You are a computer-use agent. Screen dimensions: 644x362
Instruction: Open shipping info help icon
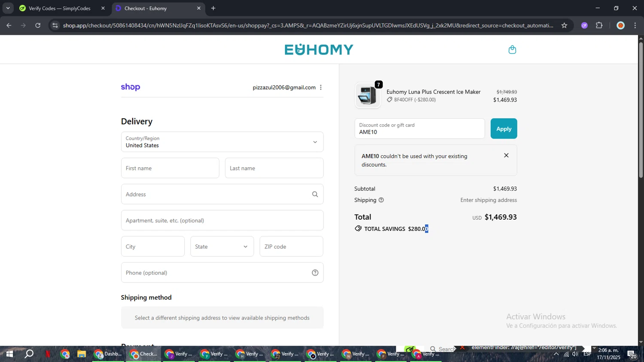(381, 200)
